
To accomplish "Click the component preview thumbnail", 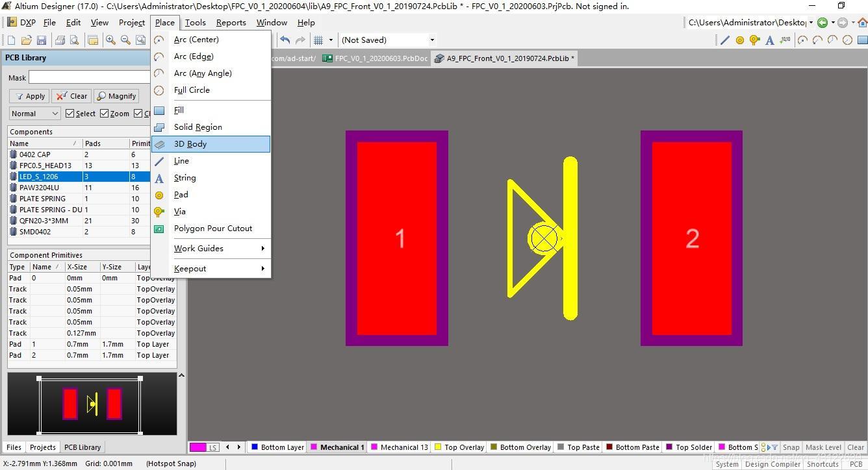I will (92, 404).
